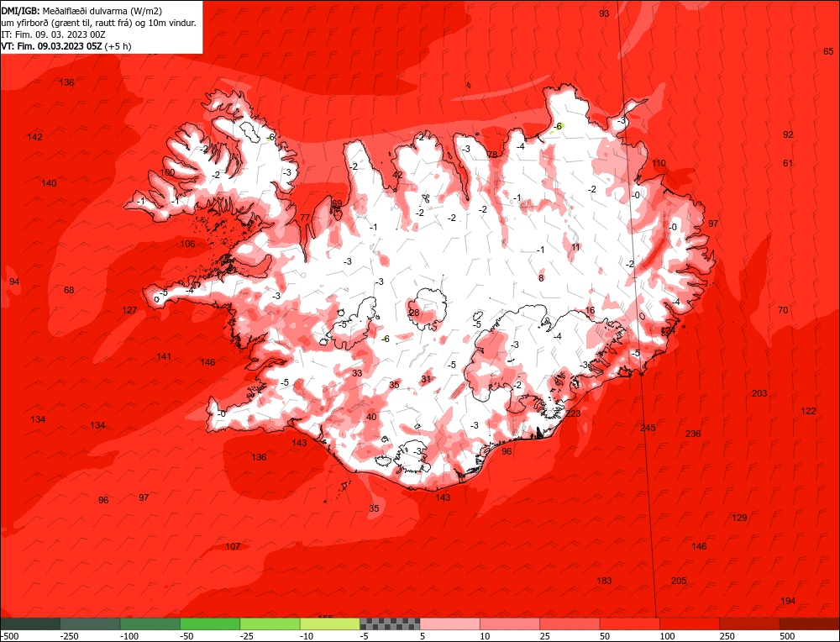Click the flux value 203
This screenshot has width=840, height=642.
pyautogui.click(x=759, y=393)
